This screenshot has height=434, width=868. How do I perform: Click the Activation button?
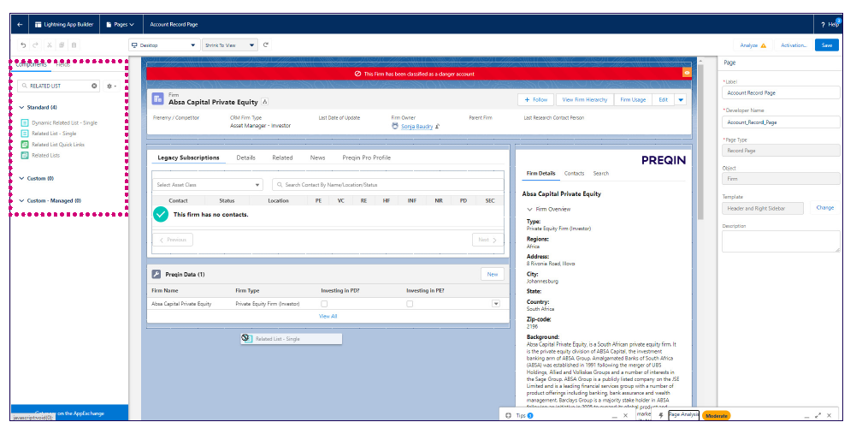(794, 45)
